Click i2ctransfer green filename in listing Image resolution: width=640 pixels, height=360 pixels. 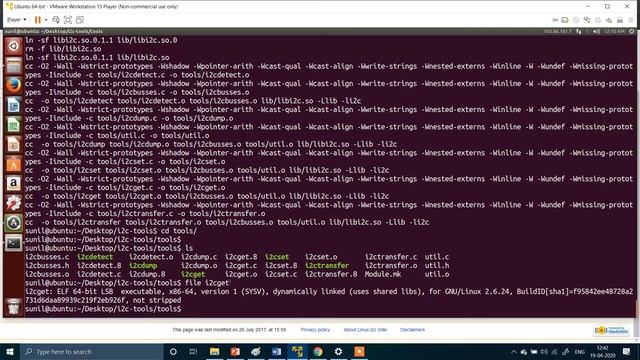[x=327, y=265]
